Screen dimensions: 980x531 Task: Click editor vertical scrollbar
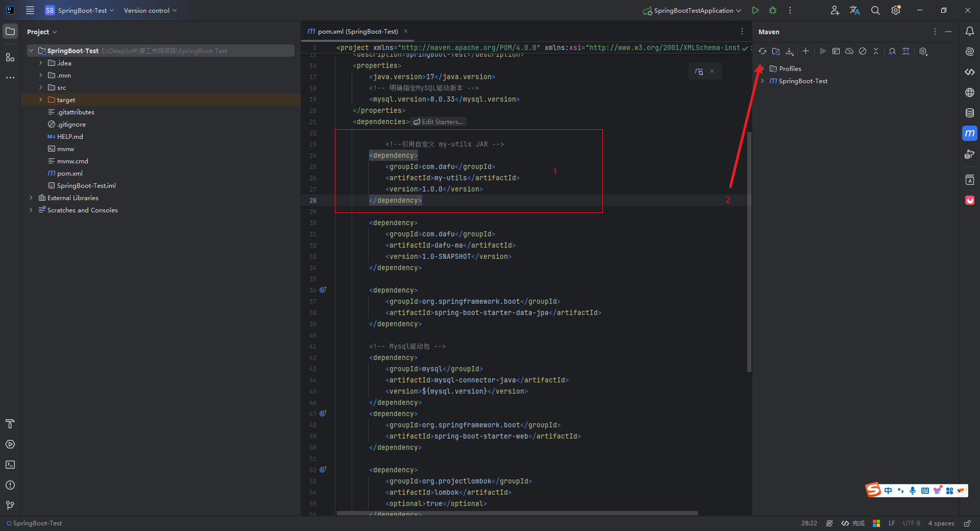[x=749, y=252]
